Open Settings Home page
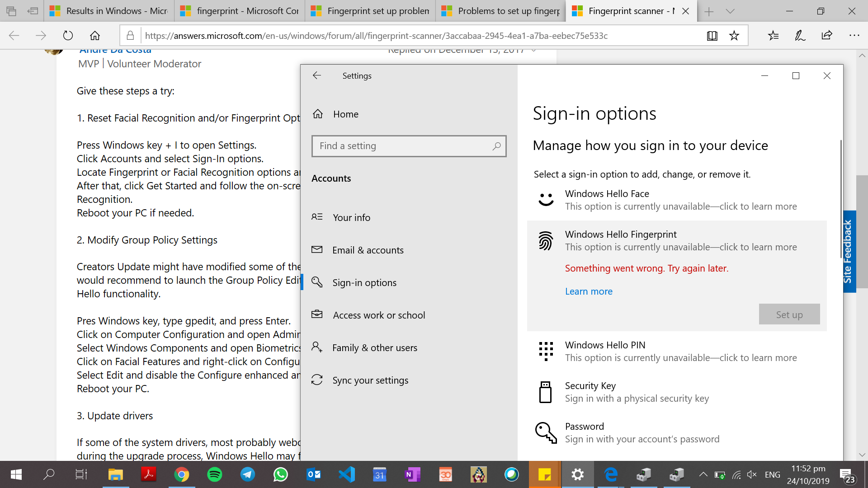This screenshot has height=488, width=868. pyautogui.click(x=335, y=114)
